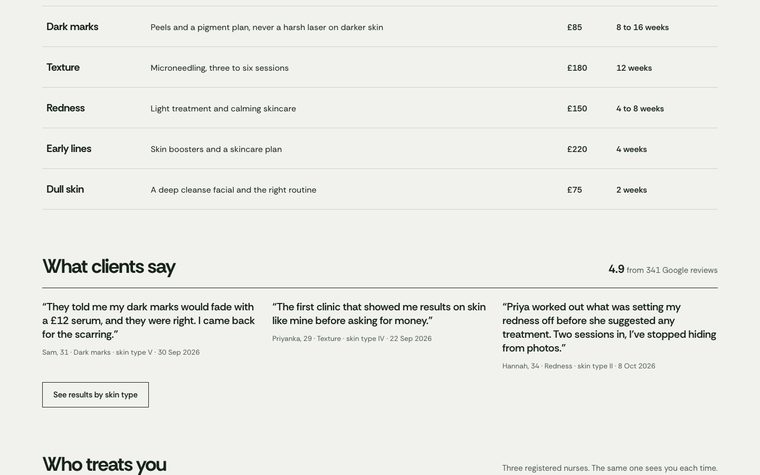The image size is (760, 475).
Task: Choose the Early lines row heading
Action: click(69, 149)
